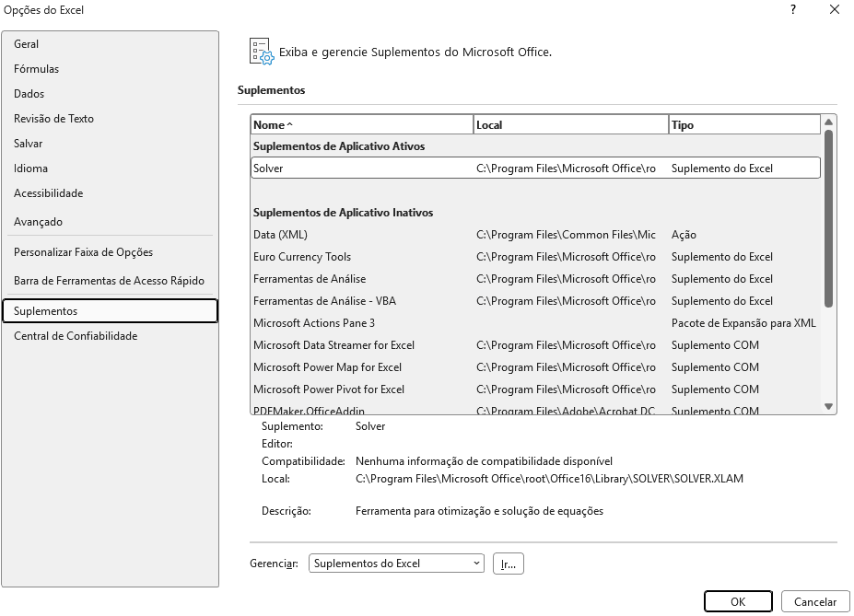
Task: Click the SOLVER.XLAM path in the Local details
Action: pos(549,479)
